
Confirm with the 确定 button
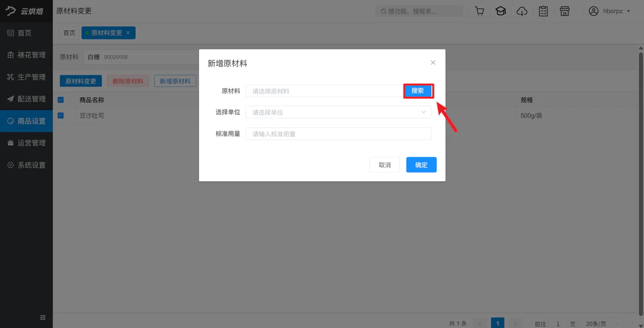(421, 165)
